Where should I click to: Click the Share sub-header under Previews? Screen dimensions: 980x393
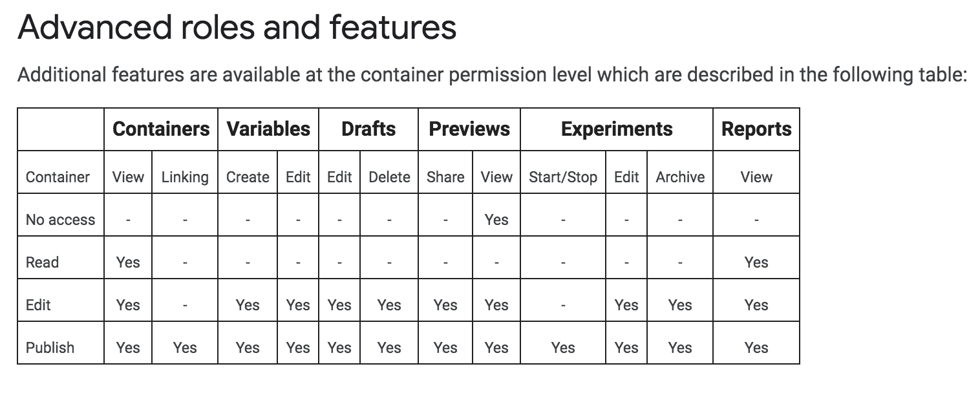coord(445,177)
